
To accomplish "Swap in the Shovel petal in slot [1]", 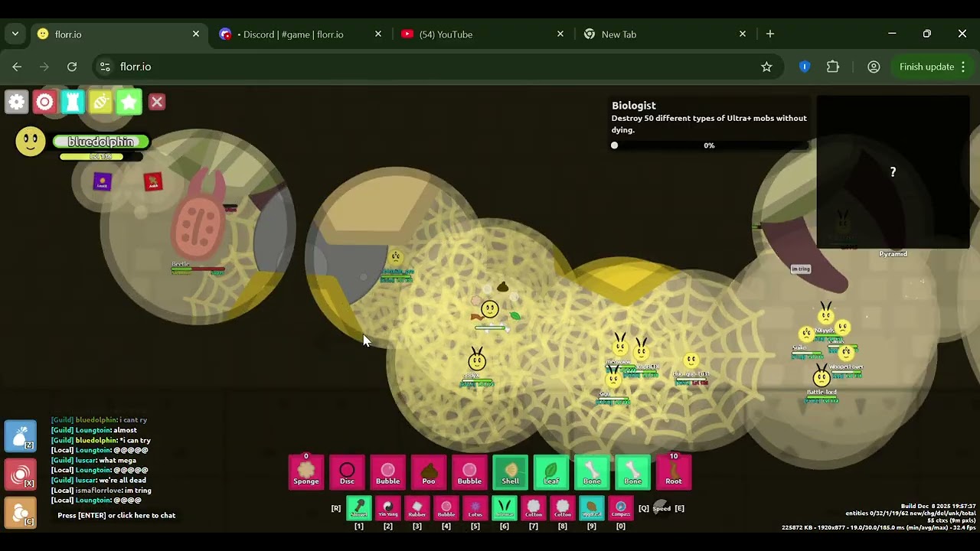I will click(358, 508).
